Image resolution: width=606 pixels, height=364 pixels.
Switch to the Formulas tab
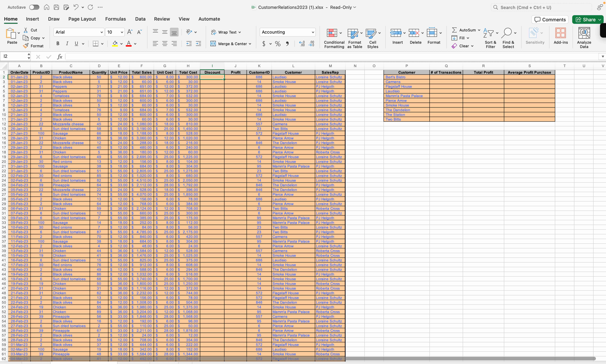[115, 19]
